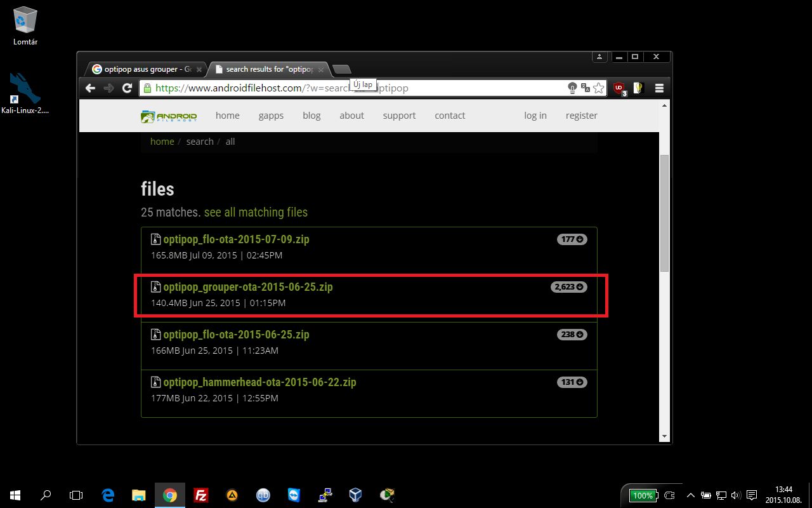Select the Lomtár recycle bin desktop icon
This screenshot has width=812, height=508.
[25, 25]
